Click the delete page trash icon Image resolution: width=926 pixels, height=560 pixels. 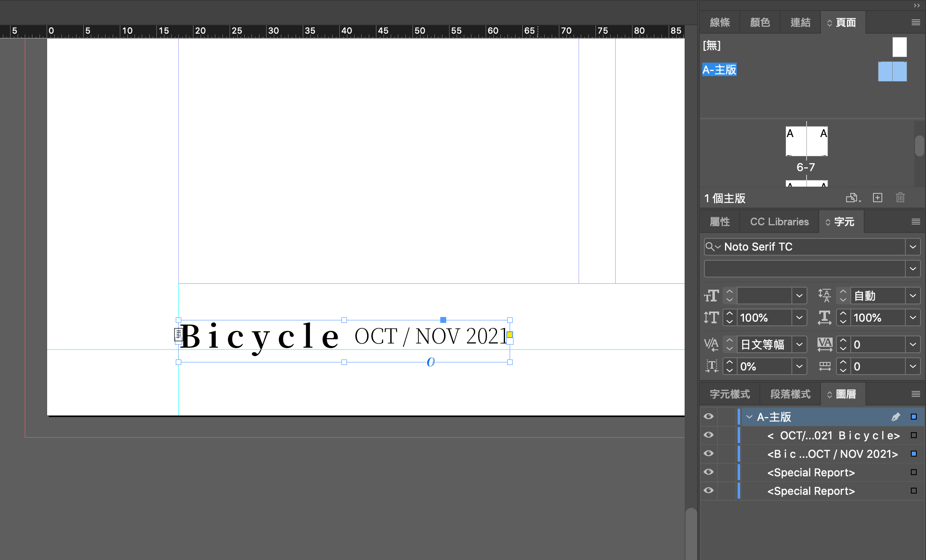[x=900, y=198]
